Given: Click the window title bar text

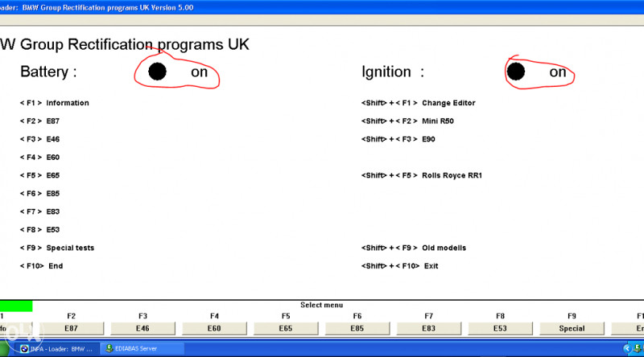Looking at the screenshot, I should 97,7.
